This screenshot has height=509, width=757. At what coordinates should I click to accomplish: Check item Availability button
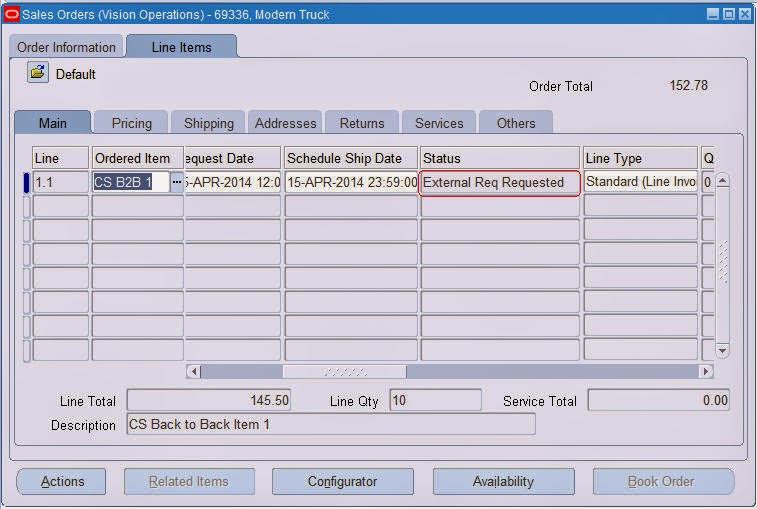(503, 481)
